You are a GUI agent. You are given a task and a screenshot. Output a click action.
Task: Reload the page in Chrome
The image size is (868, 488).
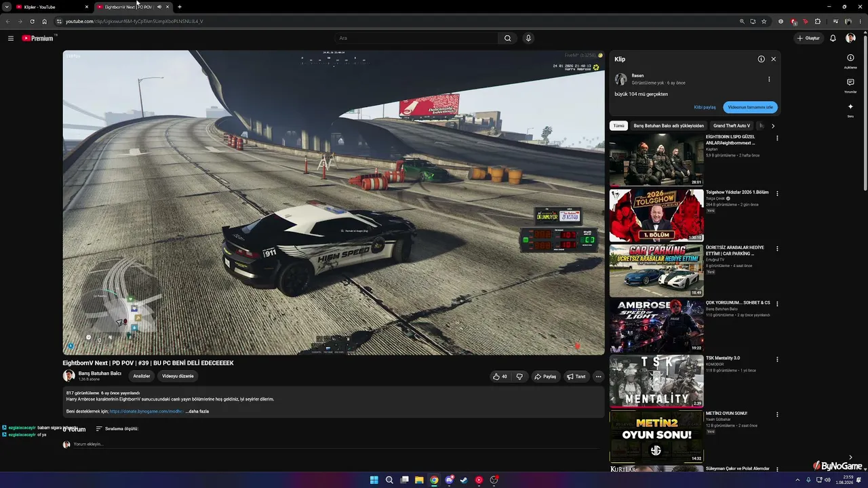[32, 21]
